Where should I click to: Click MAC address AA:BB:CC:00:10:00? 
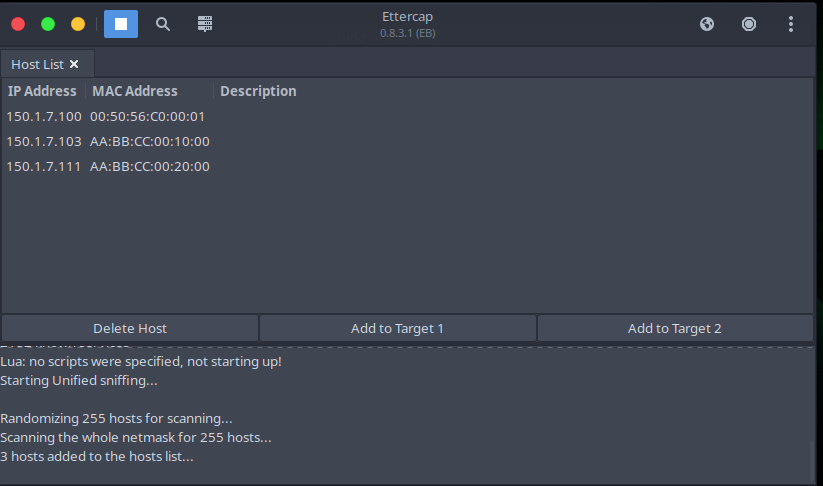click(x=150, y=141)
